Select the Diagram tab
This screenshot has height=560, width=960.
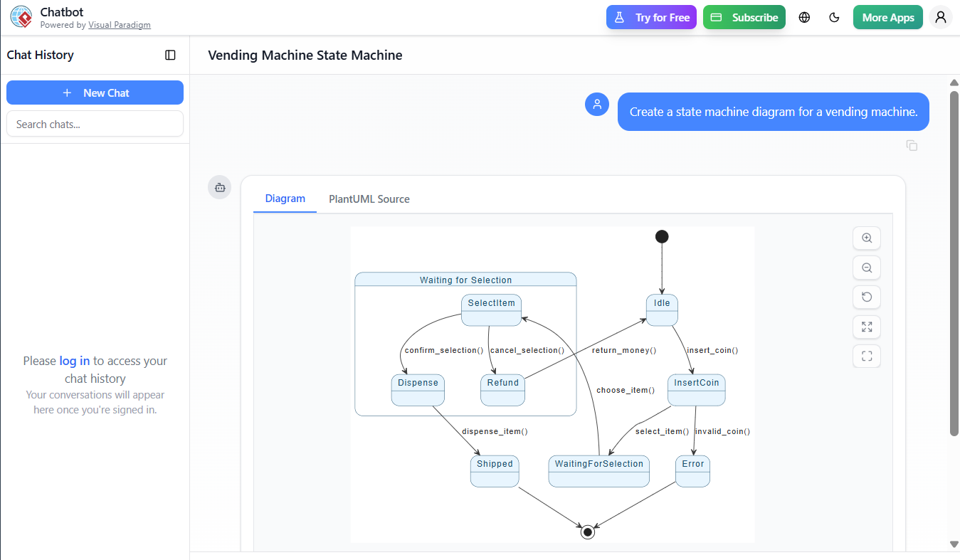285,199
